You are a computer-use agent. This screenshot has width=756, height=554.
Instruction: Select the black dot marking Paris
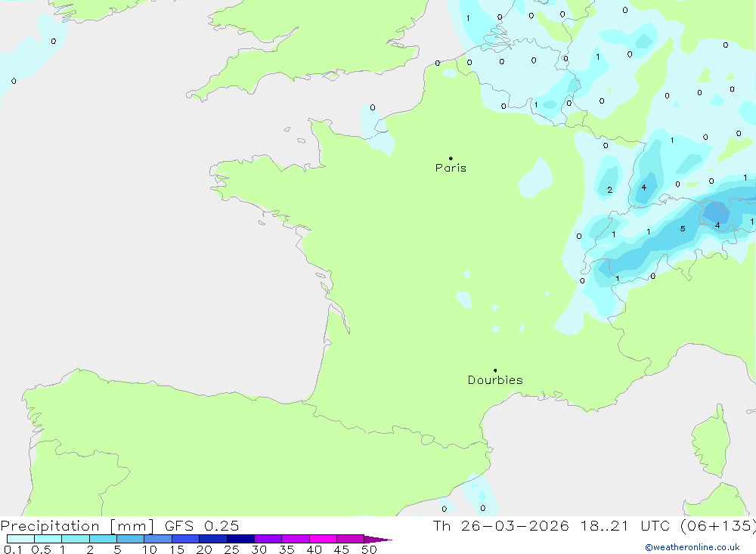451,158
